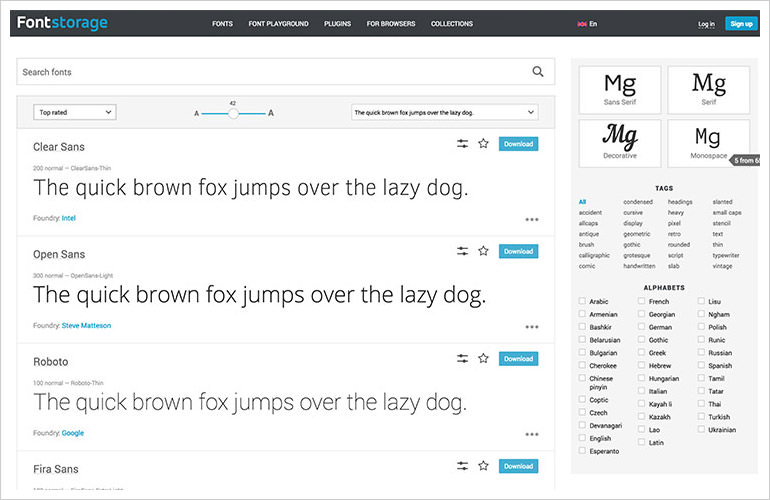Open the Top rated sorting dropdown

click(75, 113)
